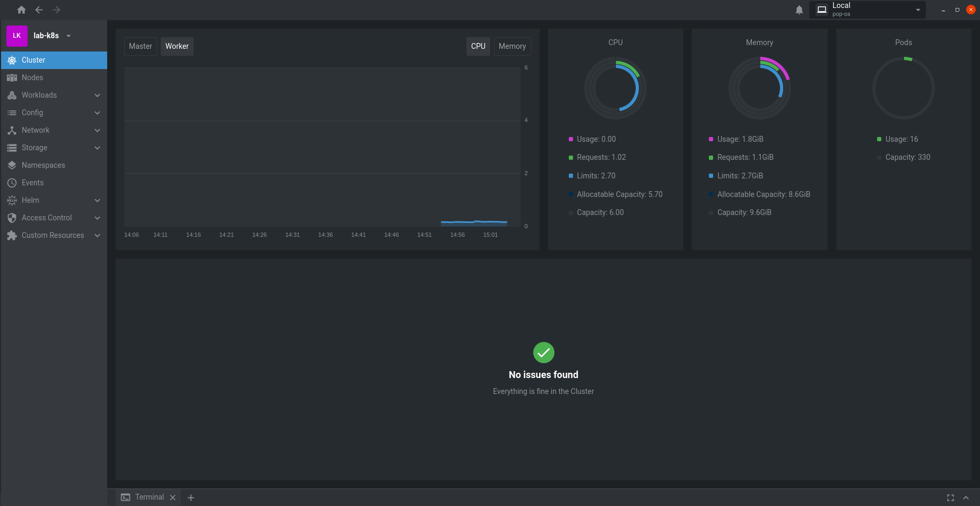Select the Terminal tab

point(148,498)
